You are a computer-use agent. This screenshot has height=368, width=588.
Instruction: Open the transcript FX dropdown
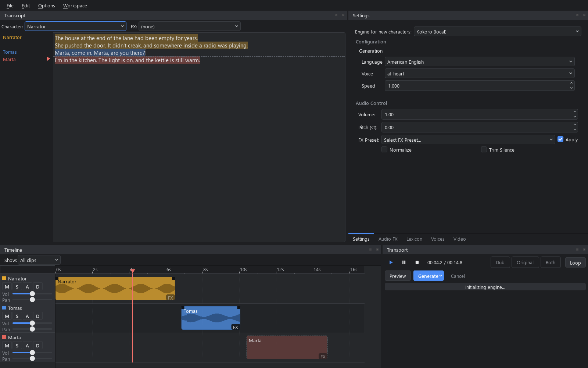click(x=190, y=26)
